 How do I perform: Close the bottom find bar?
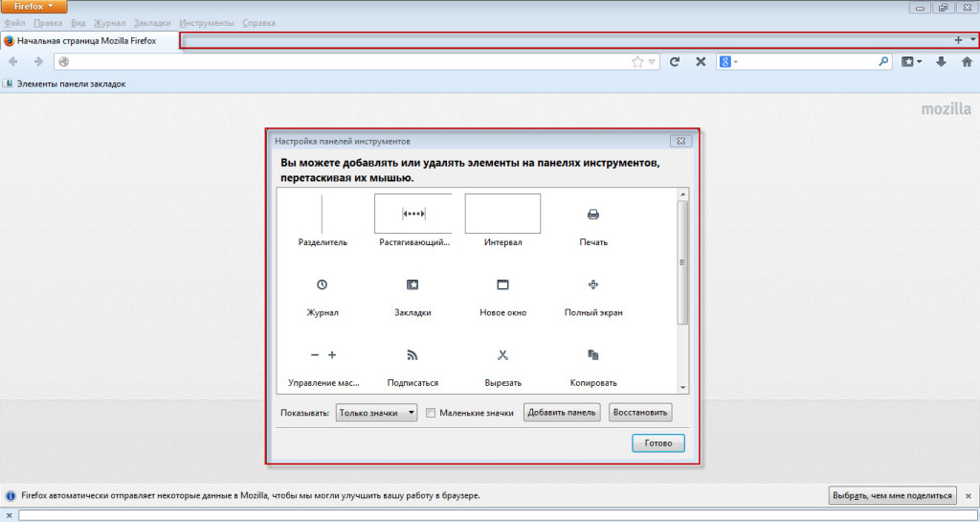[9, 515]
